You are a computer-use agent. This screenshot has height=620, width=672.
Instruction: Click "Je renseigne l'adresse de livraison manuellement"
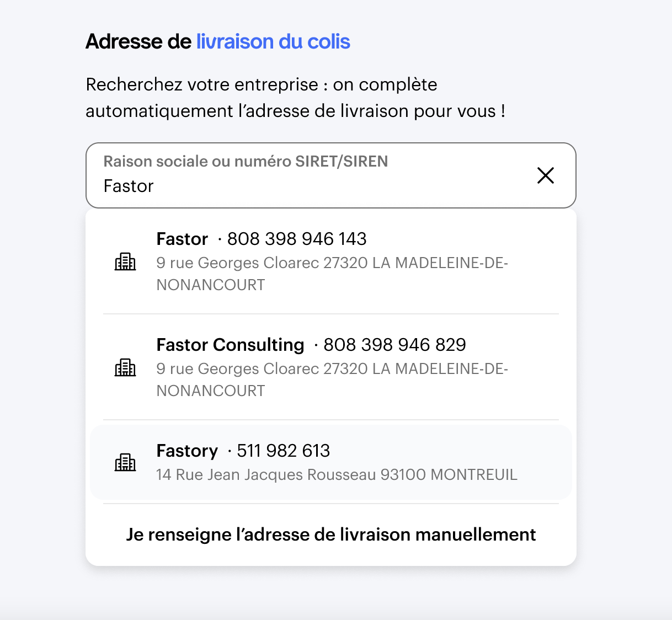coord(331,535)
